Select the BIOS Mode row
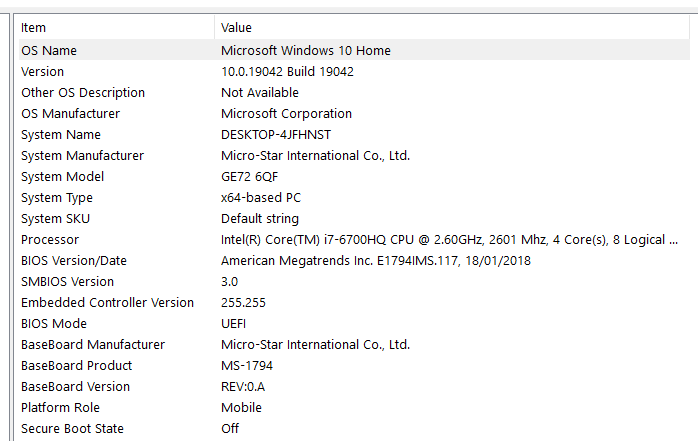Image resolution: width=698 pixels, height=441 pixels. point(354,324)
